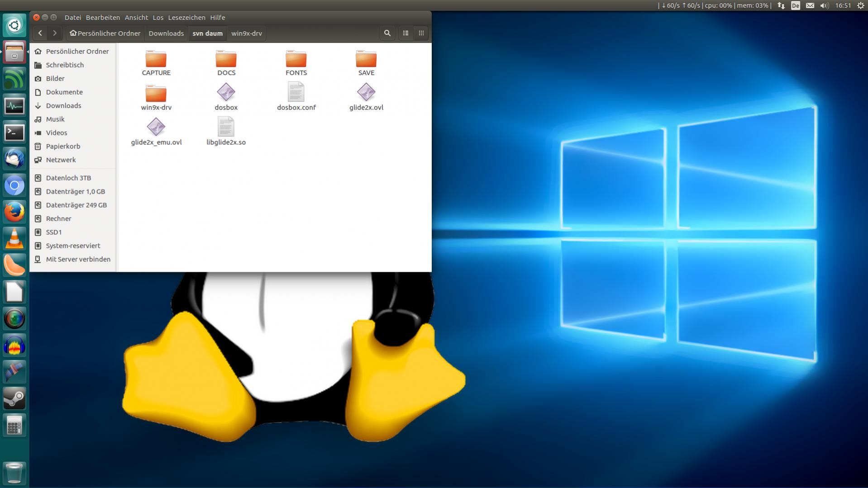Open the mail indicator in panel

[x=810, y=5]
